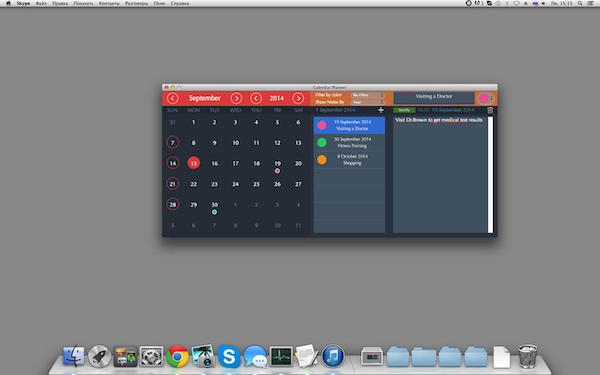Select the 19 September Visiting a Doctor note
The image size is (600, 375).
click(x=349, y=125)
